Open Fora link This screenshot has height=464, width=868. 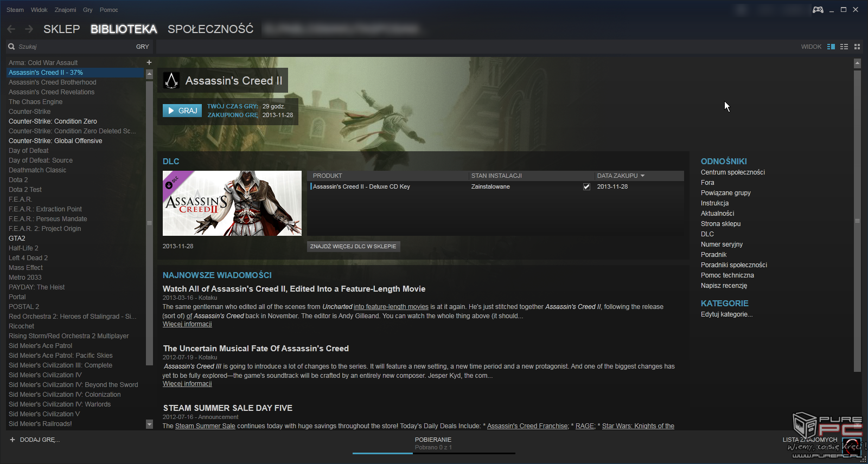(x=707, y=183)
